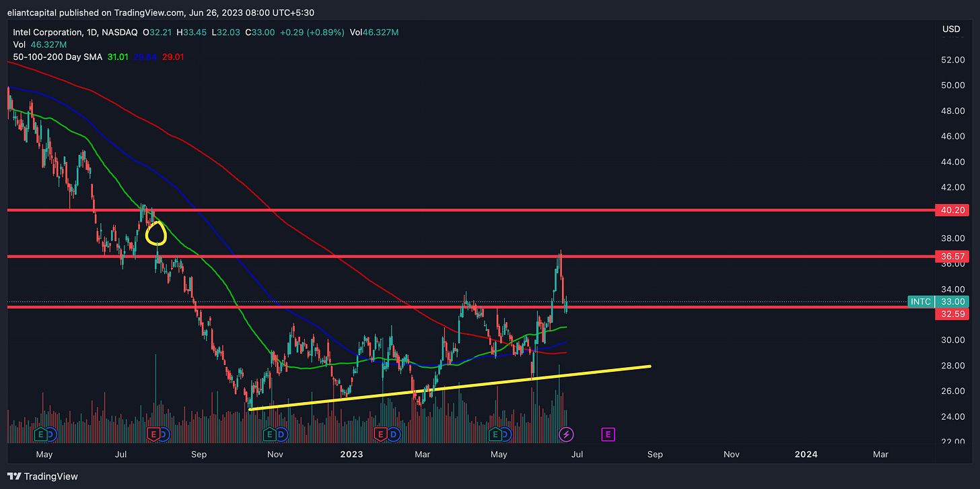The image size is (980, 489).
Task: Click the red 40.20 price label
Action: coord(952,210)
